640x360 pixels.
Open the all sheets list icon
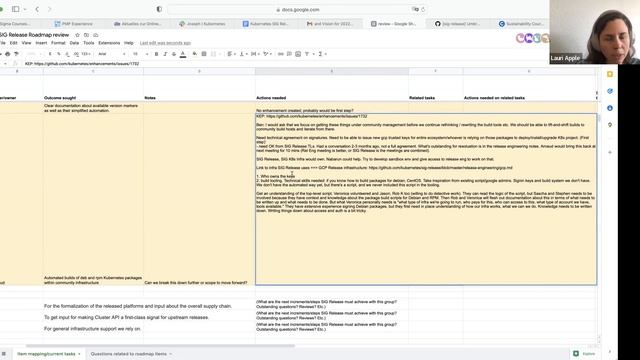point(4,354)
